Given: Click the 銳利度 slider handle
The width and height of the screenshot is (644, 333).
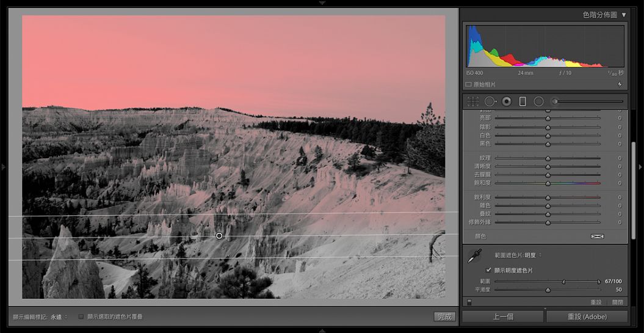Looking at the screenshot, I should click(548, 198).
